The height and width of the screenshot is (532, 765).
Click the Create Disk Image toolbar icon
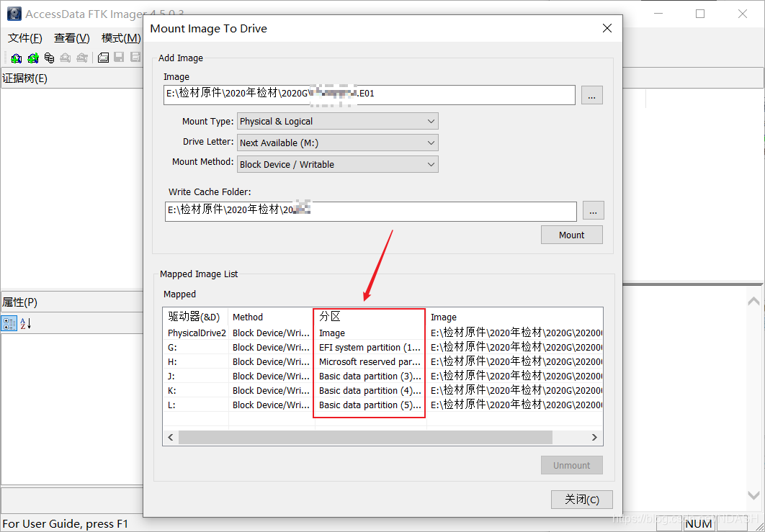(103, 58)
